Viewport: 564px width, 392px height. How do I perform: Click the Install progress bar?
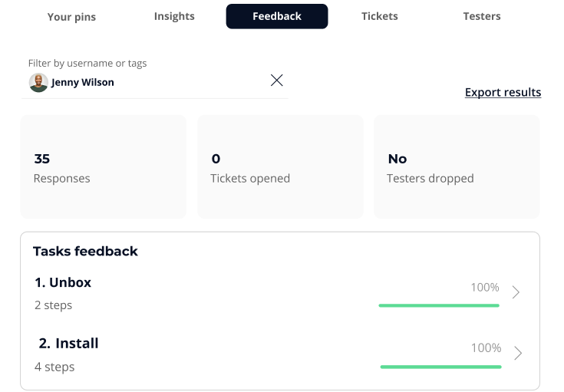440,367
